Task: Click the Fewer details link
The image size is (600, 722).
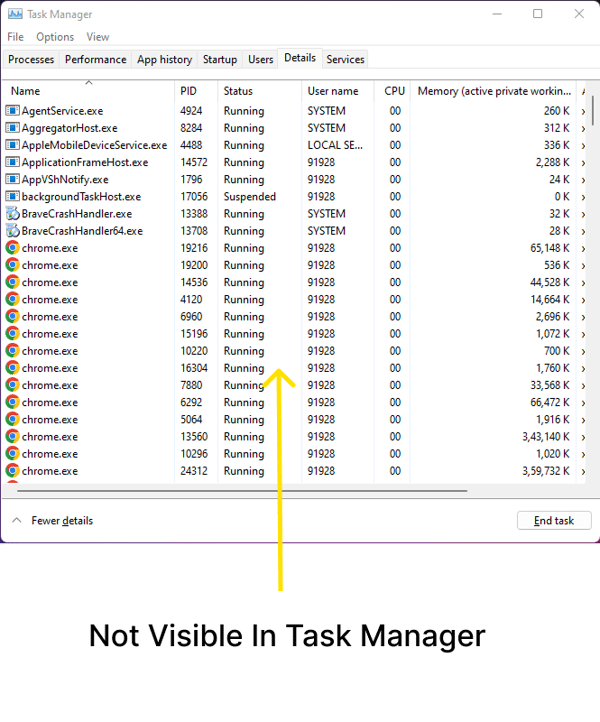Action: pyautogui.click(x=62, y=521)
